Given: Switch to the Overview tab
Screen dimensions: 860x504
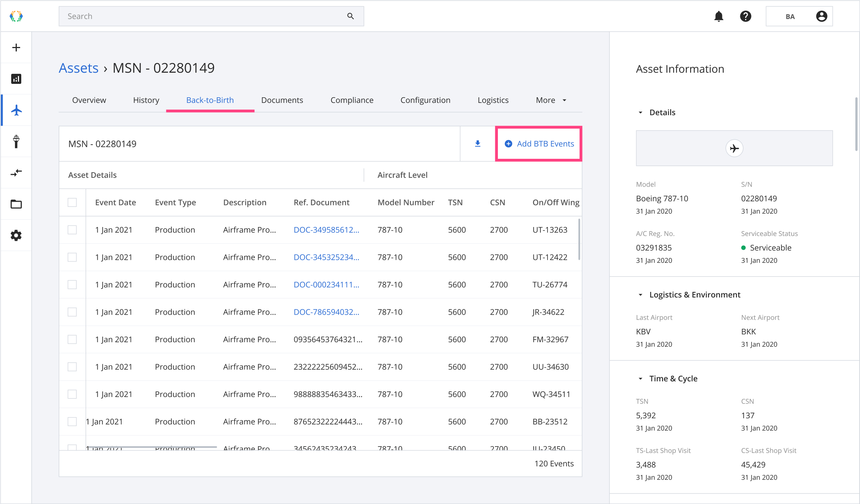Looking at the screenshot, I should tap(89, 100).
